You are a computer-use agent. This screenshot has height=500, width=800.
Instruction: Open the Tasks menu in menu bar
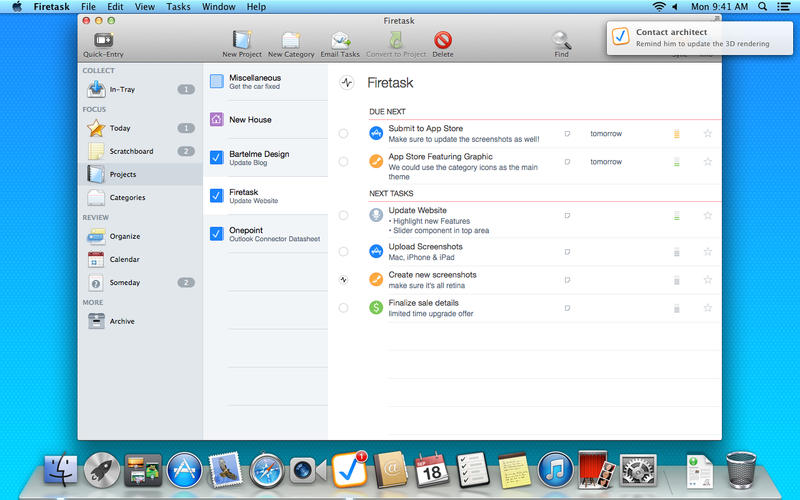click(178, 7)
